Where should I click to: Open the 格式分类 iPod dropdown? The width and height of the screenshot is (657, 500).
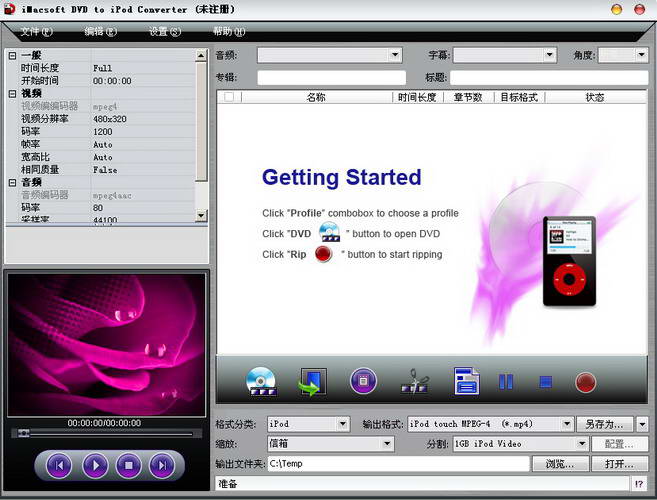(343, 424)
